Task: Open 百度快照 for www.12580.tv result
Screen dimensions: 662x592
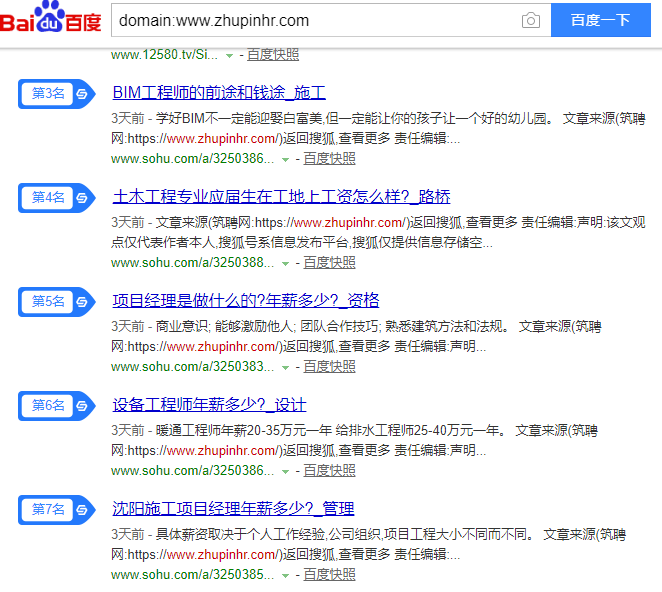Action: [273, 55]
